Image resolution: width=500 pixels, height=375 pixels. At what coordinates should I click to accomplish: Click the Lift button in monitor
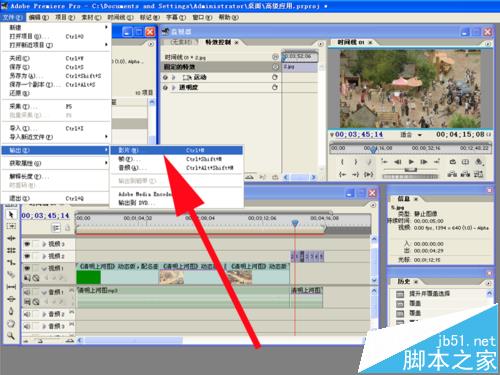pyautogui.click(x=452, y=174)
